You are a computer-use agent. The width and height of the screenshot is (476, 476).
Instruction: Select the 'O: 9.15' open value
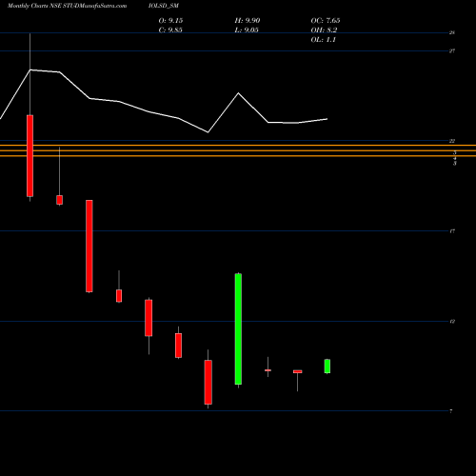click(170, 21)
